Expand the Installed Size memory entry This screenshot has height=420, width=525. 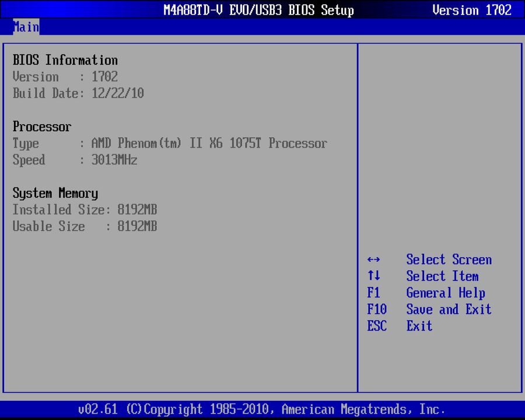pyautogui.click(x=85, y=209)
